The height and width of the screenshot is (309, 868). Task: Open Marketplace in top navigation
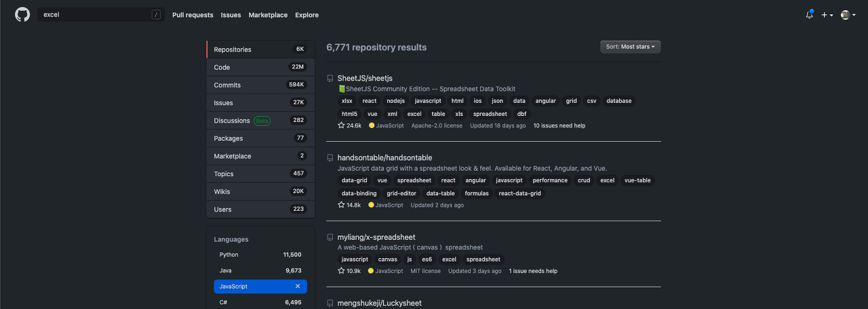[x=268, y=15]
